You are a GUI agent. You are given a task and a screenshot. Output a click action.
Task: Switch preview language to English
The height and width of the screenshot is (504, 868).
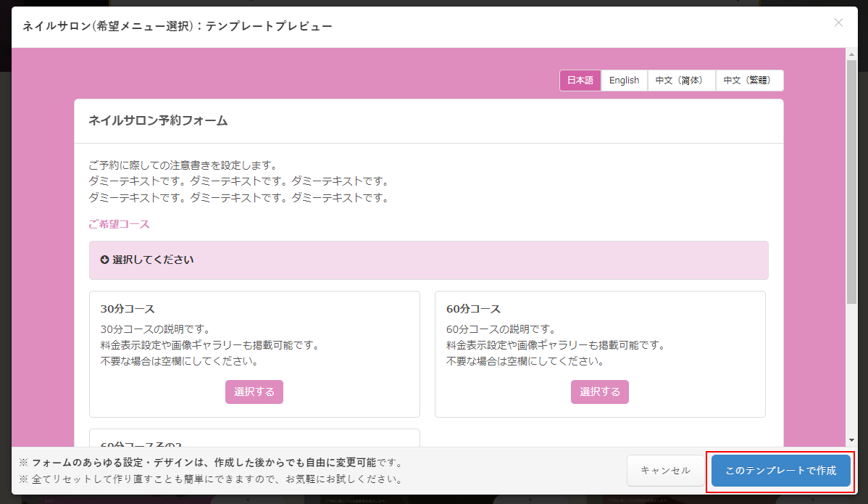point(624,80)
